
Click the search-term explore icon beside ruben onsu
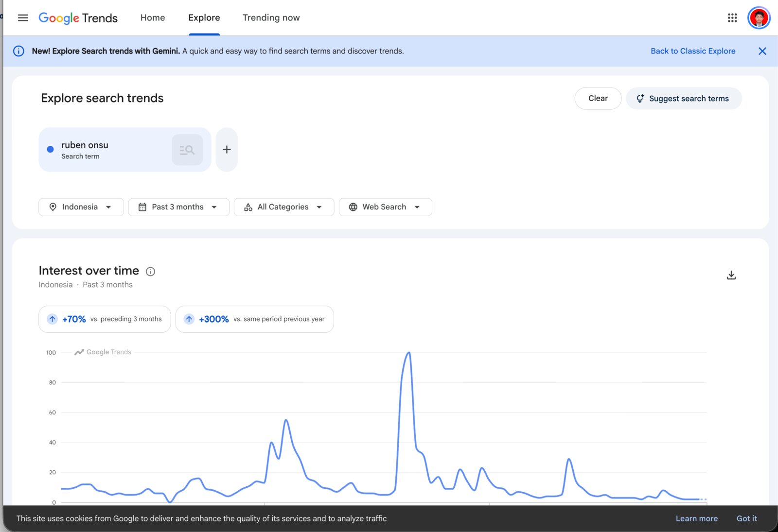pyautogui.click(x=187, y=150)
